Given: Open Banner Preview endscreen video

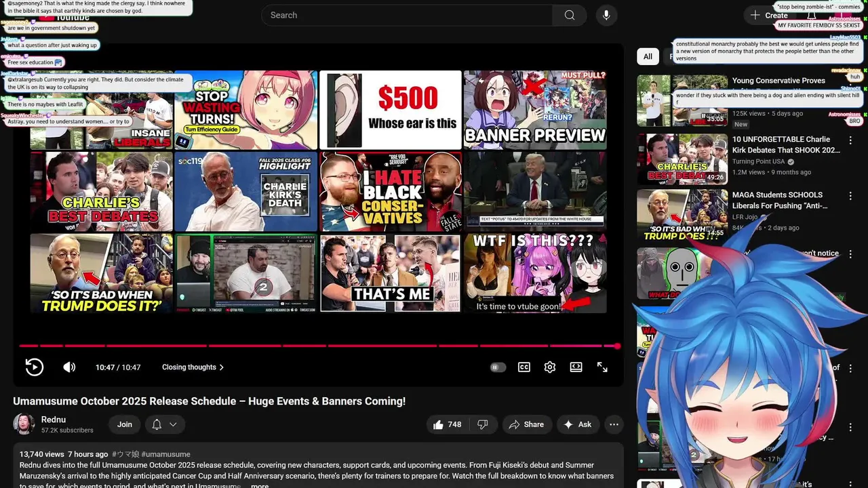Looking at the screenshot, I should 535,110.
